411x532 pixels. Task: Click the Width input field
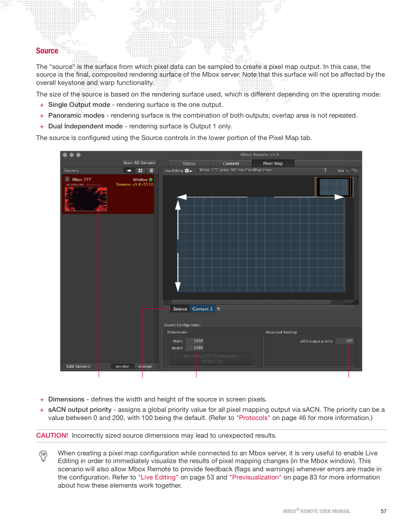[195, 341]
